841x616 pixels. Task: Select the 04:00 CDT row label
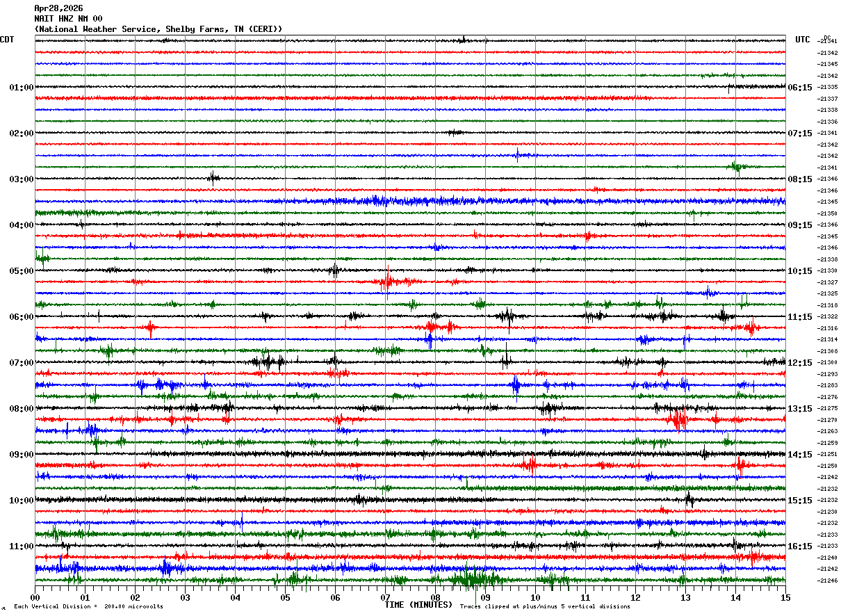point(22,225)
